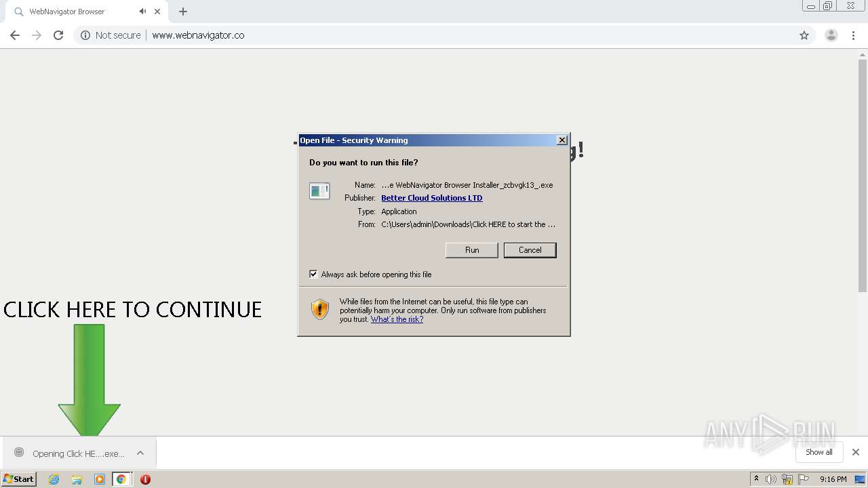Run the WebNavigator installer file
This screenshot has width=868, height=488.
pos(472,250)
